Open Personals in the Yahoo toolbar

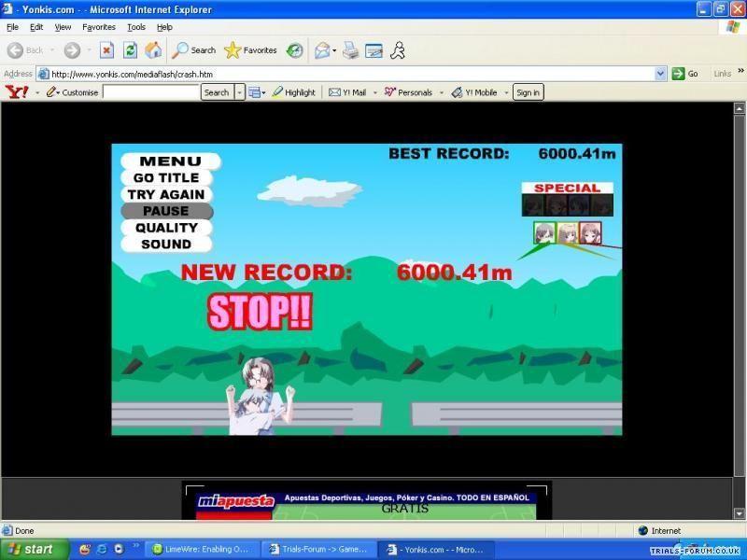[x=409, y=92]
